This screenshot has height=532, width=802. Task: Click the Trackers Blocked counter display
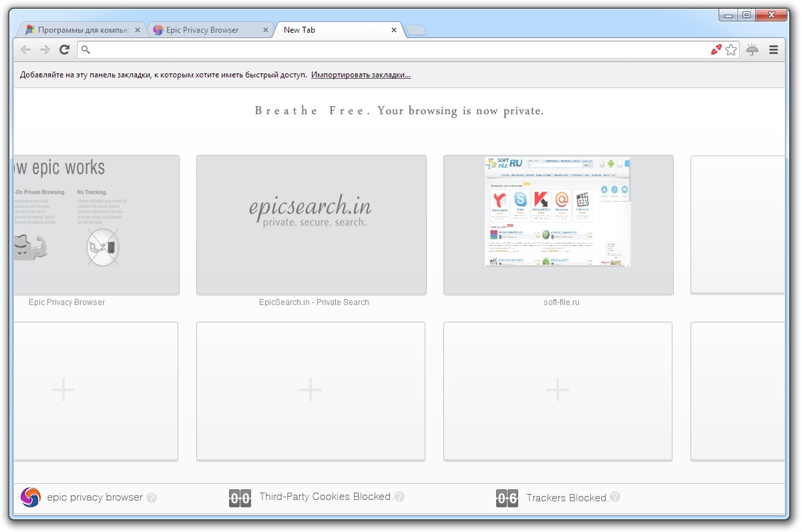pyautogui.click(x=507, y=497)
